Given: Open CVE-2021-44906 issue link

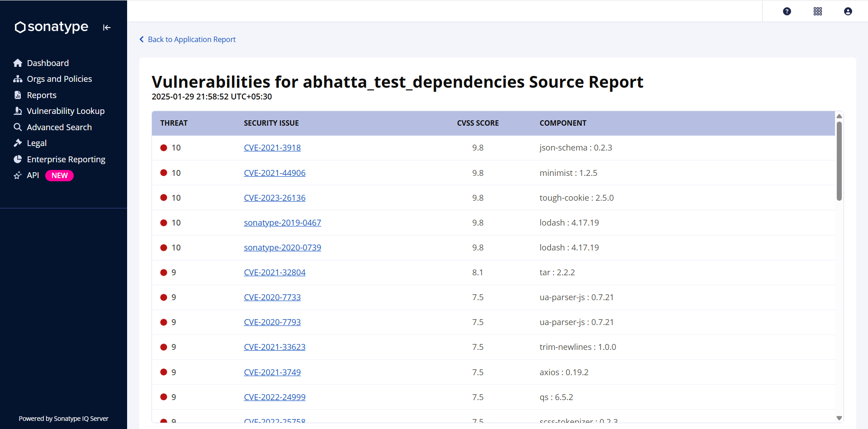Looking at the screenshot, I should point(275,173).
